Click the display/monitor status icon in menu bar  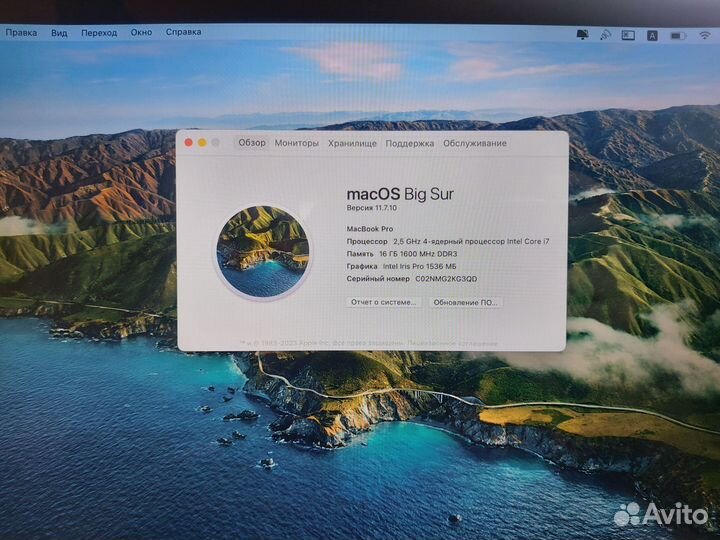582,34
